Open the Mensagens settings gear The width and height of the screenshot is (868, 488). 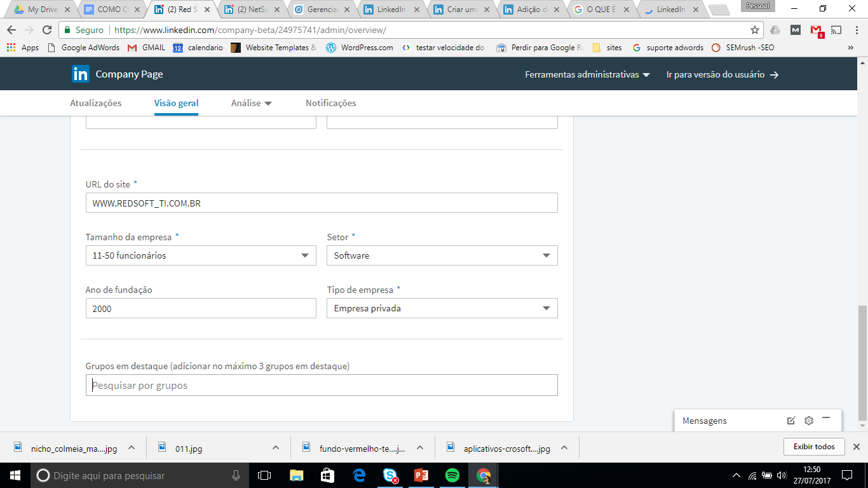[x=809, y=421]
